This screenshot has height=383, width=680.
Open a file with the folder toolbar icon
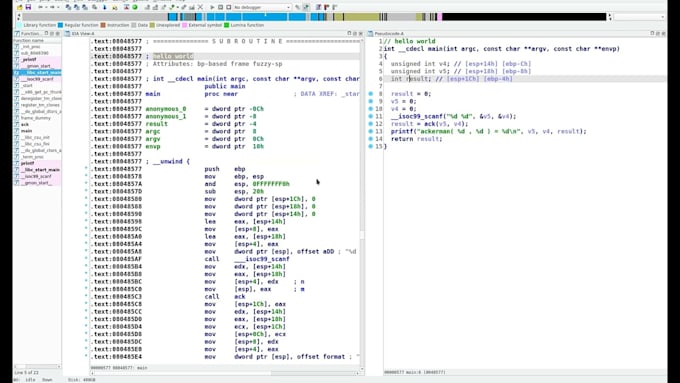pyautogui.click(x=20, y=7)
